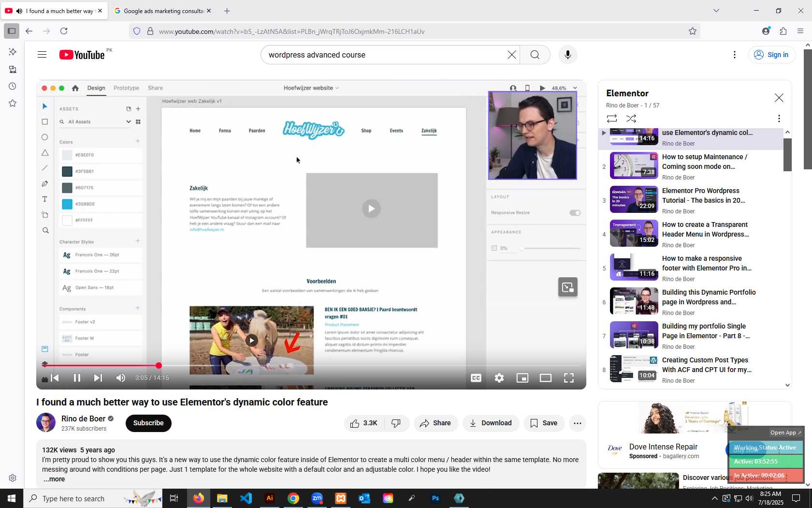Play 'Elementor Pro Wordpress Tutorial' playlist item
Image resolution: width=812 pixels, height=508 pixels.
point(691,200)
